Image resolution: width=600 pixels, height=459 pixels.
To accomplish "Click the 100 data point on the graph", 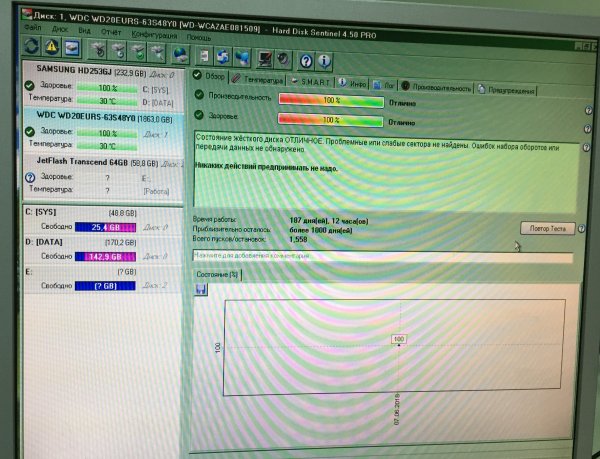I will pyautogui.click(x=399, y=341).
